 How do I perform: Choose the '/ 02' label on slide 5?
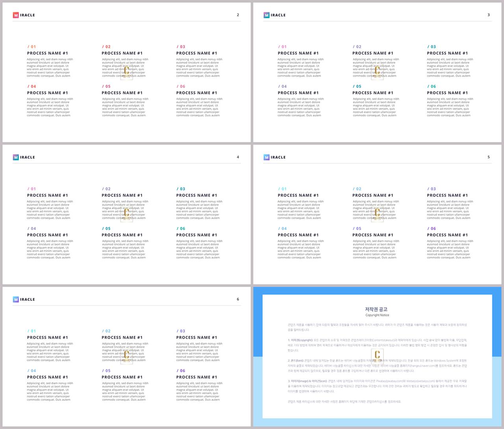(357, 189)
